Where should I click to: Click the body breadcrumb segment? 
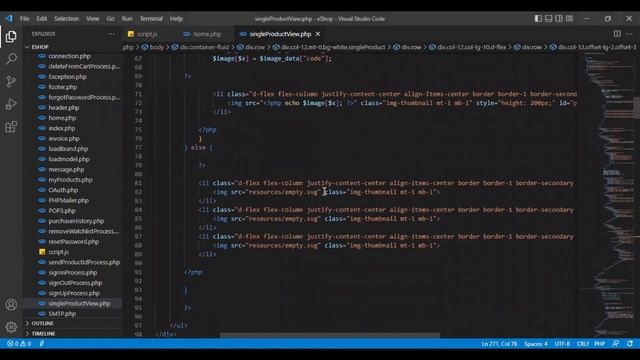(153, 47)
